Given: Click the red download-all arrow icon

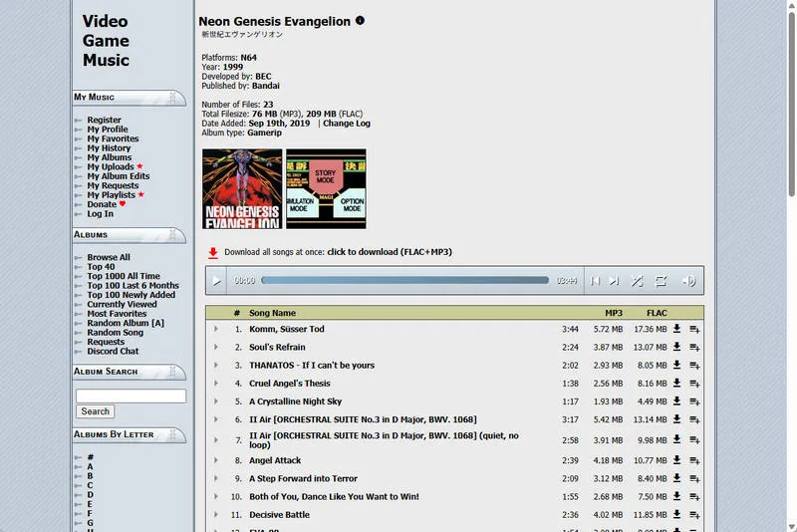Looking at the screenshot, I should [213, 252].
